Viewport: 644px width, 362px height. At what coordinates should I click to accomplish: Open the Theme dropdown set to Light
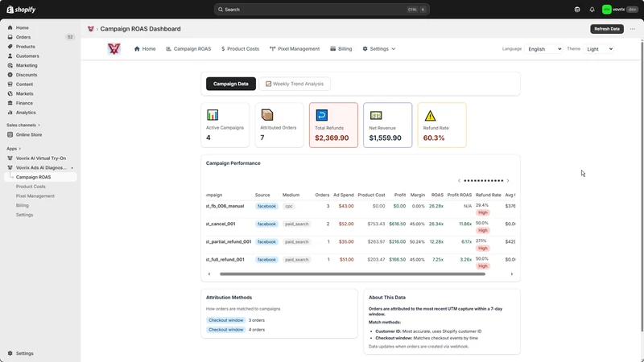(599, 49)
